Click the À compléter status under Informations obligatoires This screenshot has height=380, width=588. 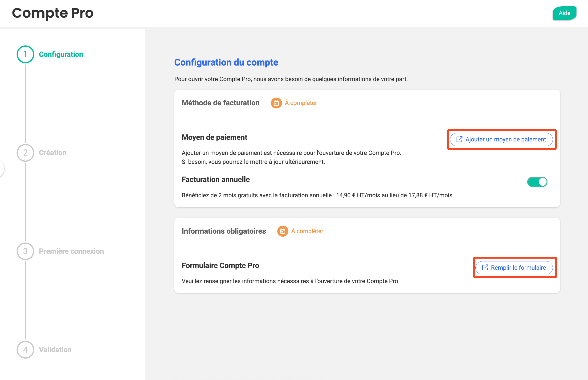tap(307, 231)
